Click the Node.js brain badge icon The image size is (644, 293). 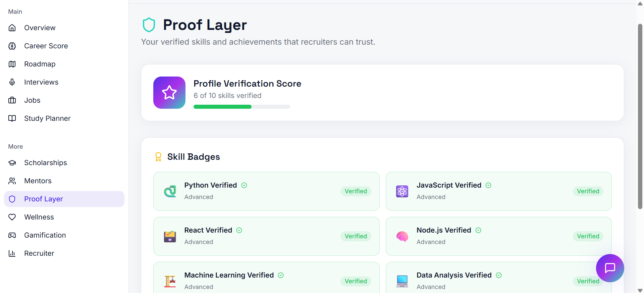coord(402,236)
